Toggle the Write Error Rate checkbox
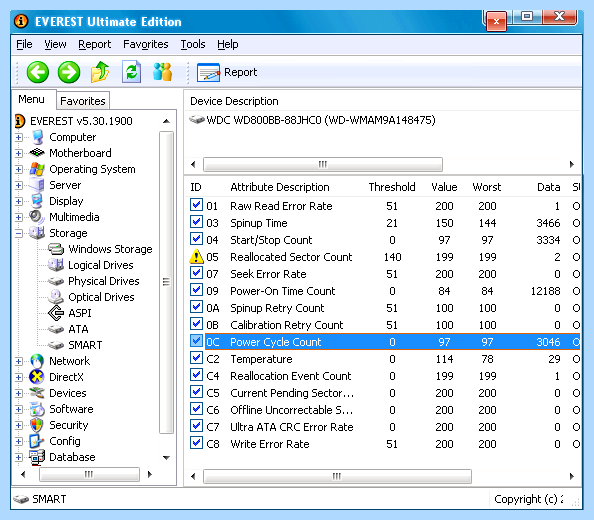Viewport: 594px width, 520px height. [196, 443]
